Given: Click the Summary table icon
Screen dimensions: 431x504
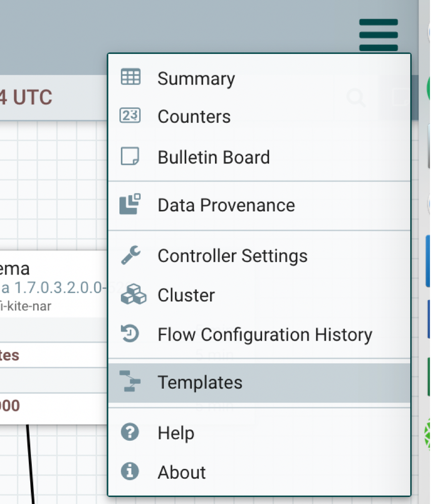Looking at the screenshot, I should [x=130, y=78].
